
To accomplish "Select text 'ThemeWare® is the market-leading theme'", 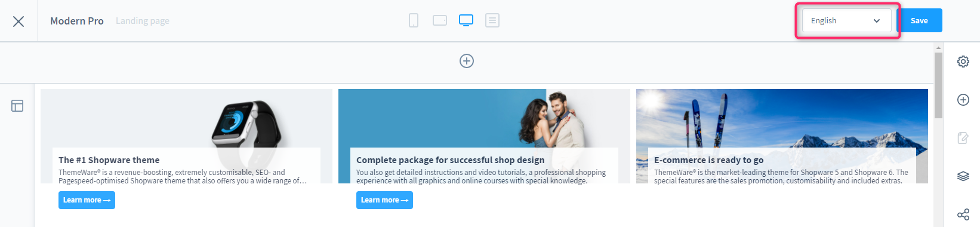I will click(781, 176).
